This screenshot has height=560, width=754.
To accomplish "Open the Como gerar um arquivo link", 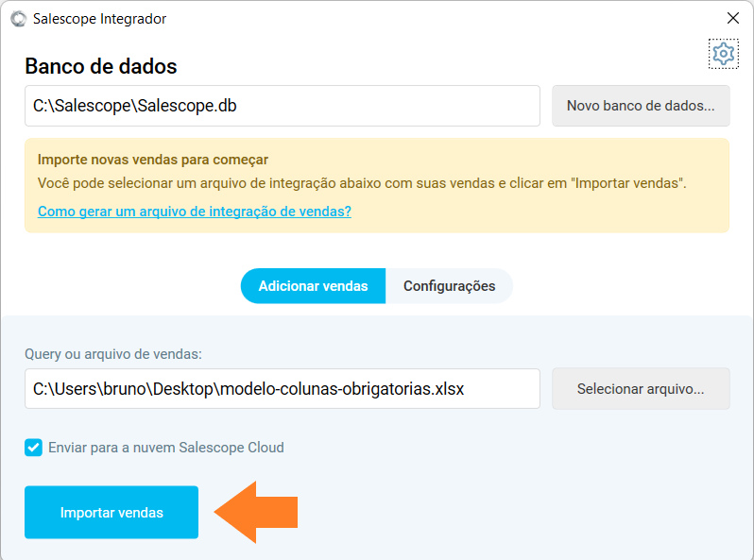I will 195,211.
